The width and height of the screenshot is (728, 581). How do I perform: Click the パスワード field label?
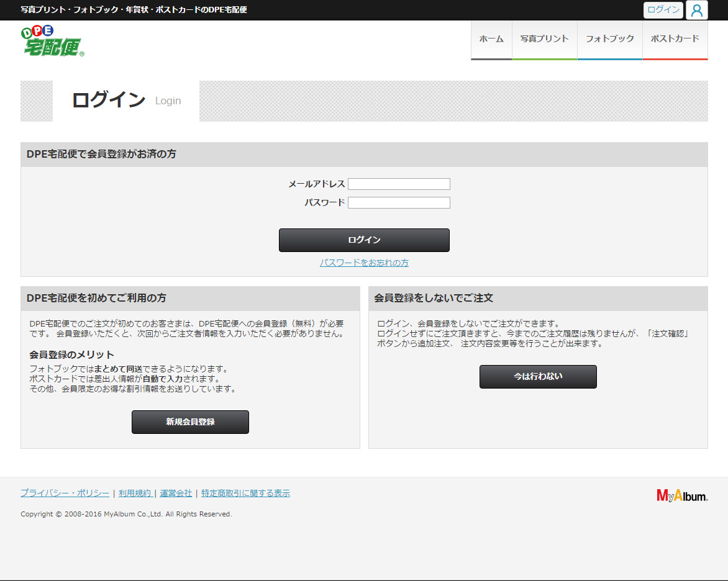[324, 203]
